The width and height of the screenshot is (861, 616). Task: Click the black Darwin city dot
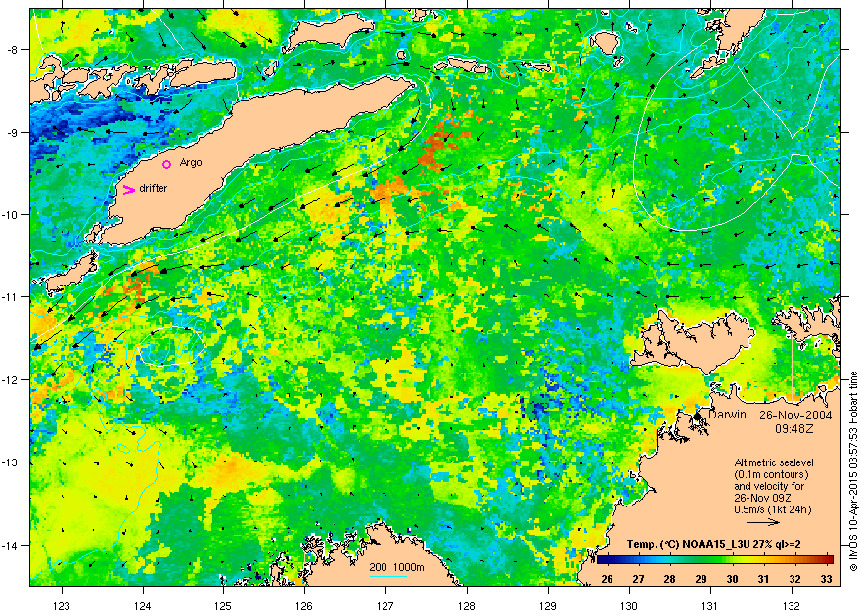(698, 417)
